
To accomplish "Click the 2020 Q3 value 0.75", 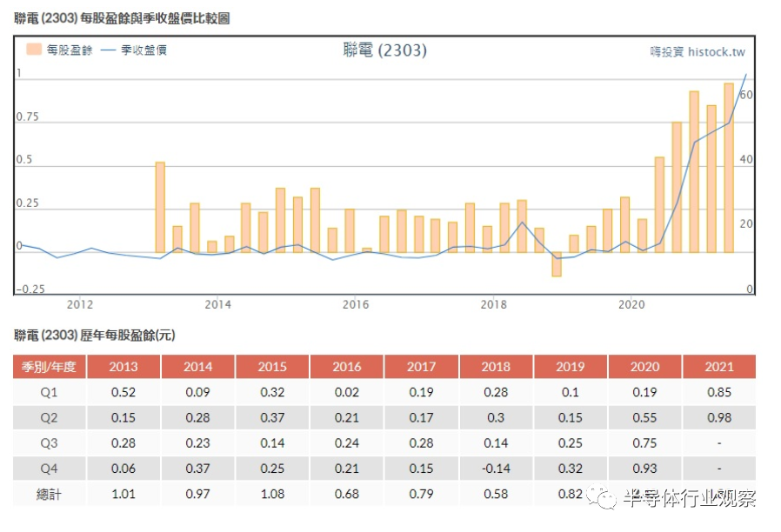I will (644, 443).
